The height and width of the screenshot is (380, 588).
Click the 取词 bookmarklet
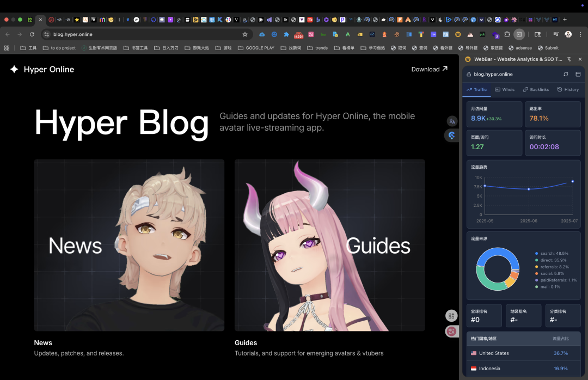398,48
